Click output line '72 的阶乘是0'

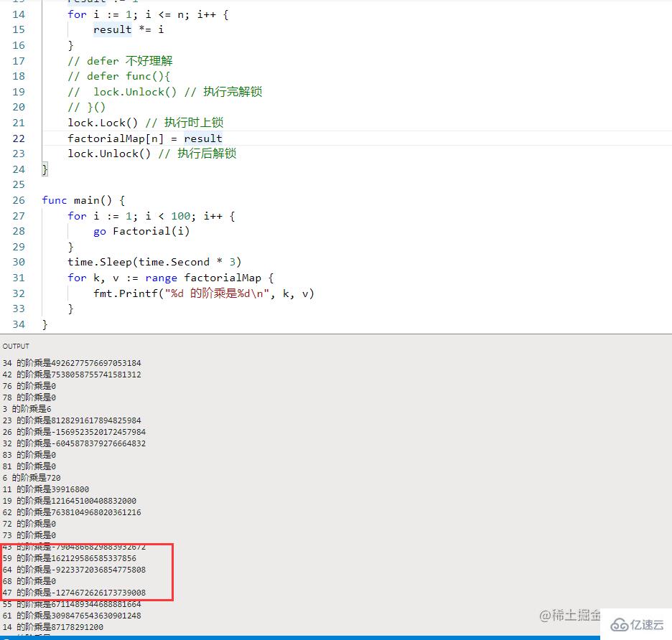point(29,524)
